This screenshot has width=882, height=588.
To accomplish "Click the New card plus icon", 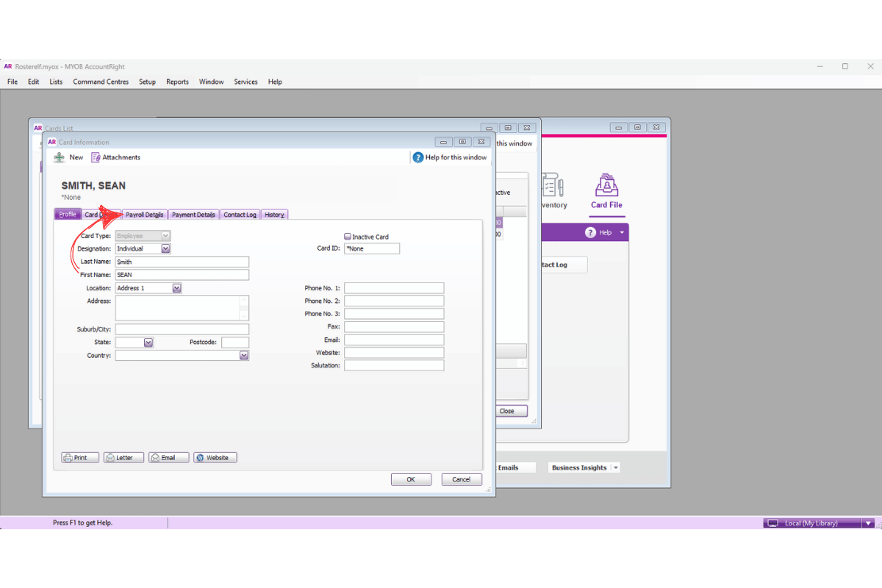I will click(60, 157).
